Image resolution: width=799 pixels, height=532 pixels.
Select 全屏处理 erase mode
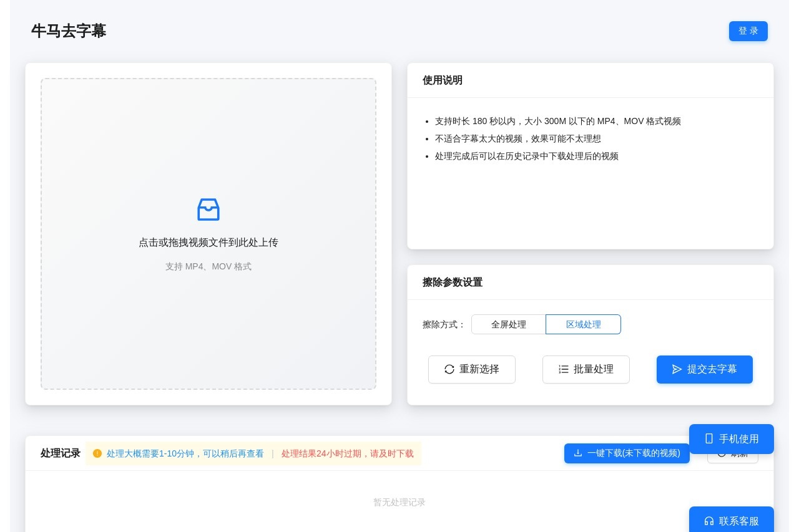click(509, 324)
